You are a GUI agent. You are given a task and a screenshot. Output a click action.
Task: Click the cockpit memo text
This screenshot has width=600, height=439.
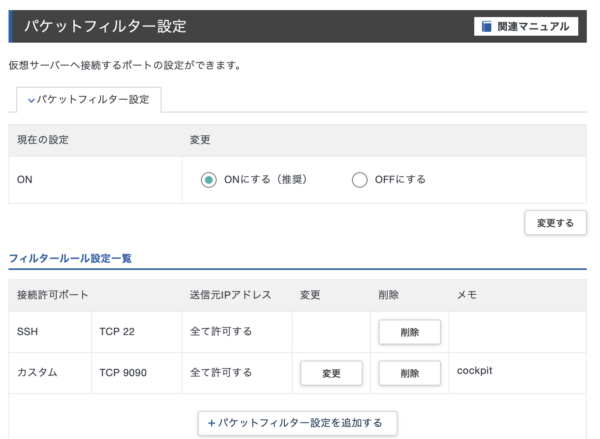click(474, 370)
